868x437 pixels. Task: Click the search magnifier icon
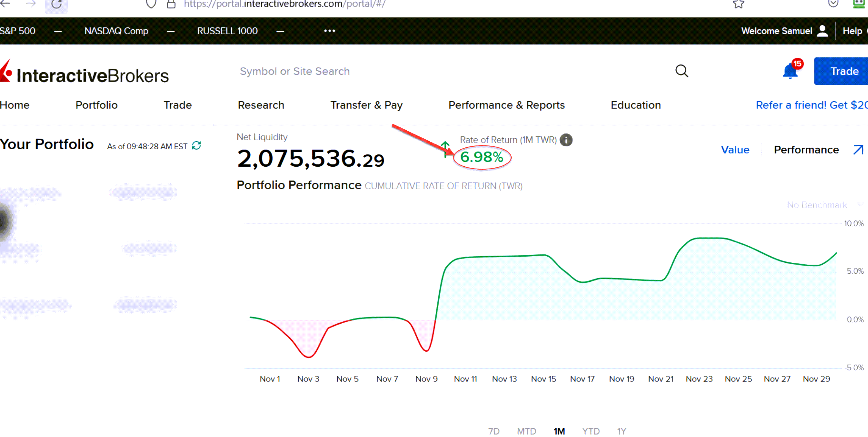682,71
